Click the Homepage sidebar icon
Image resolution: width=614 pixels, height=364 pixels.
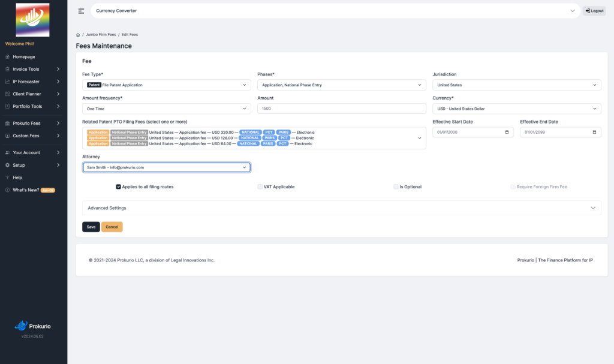click(x=7, y=57)
